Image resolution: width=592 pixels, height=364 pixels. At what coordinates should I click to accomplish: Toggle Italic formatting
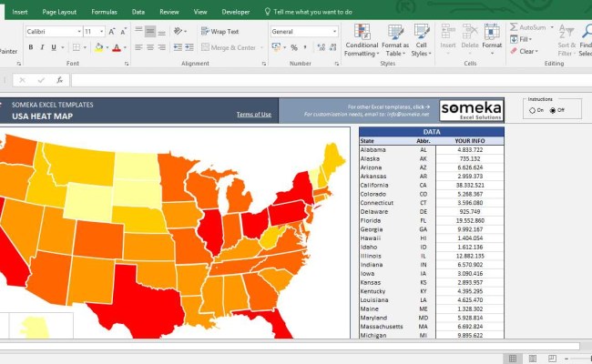click(42, 47)
